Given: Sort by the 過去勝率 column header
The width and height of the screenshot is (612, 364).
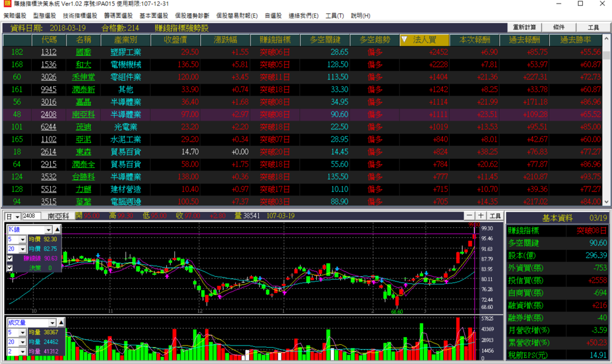Looking at the screenshot, I should 576,40.
